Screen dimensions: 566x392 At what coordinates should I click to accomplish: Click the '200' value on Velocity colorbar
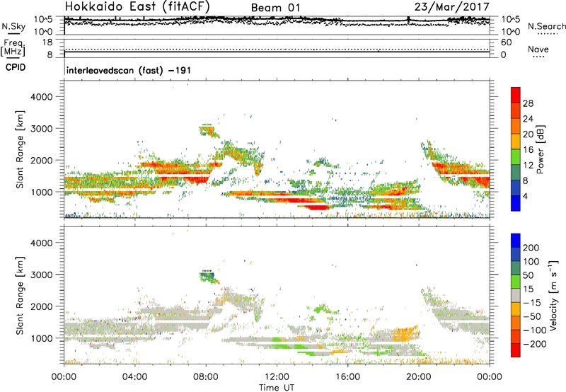tap(531, 248)
